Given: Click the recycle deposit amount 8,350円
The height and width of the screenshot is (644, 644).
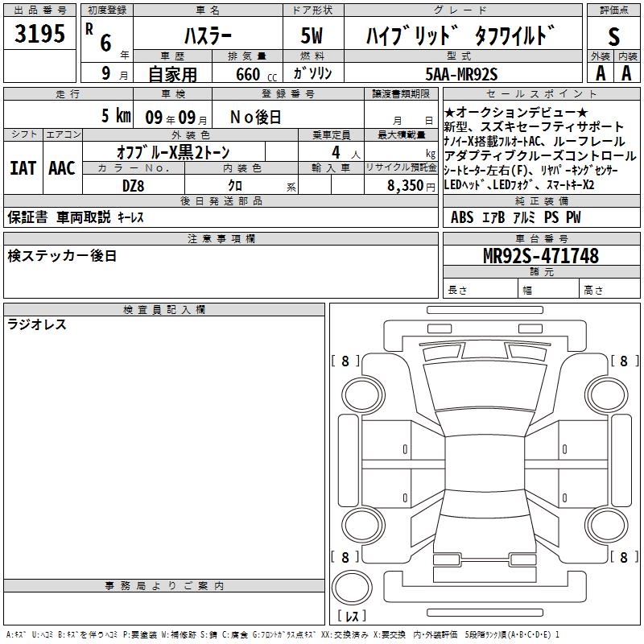Looking at the screenshot, I should [411, 185].
